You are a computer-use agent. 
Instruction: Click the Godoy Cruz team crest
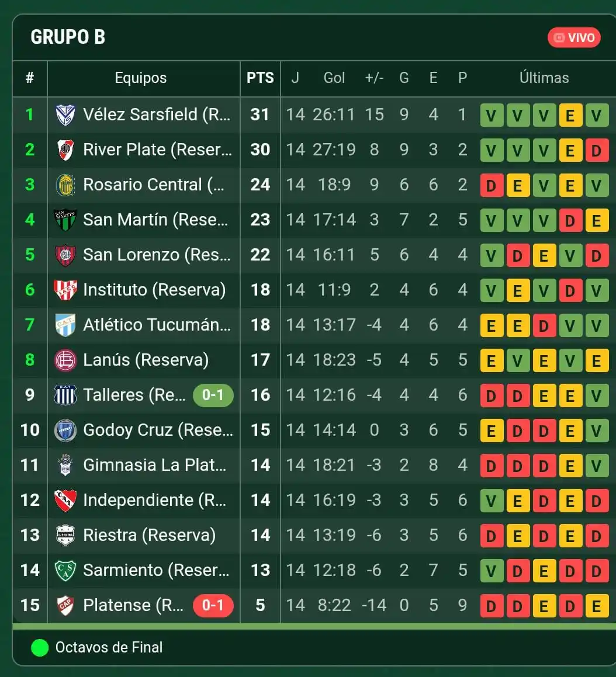65,430
